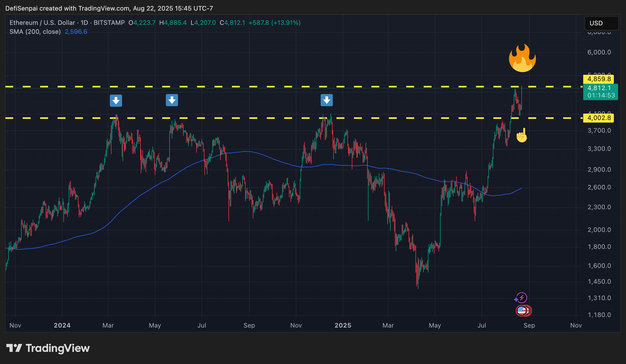The width and height of the screenshot is (626, 364).
Task: Click the TradingView logo at bottom left
Action: (48, 348)
